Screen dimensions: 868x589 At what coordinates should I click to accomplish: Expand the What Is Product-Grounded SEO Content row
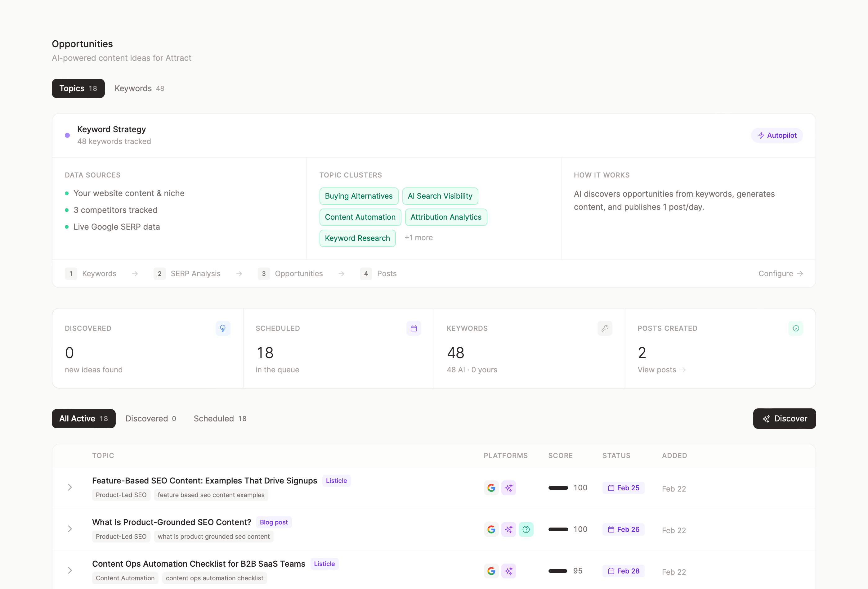(70, 529)
